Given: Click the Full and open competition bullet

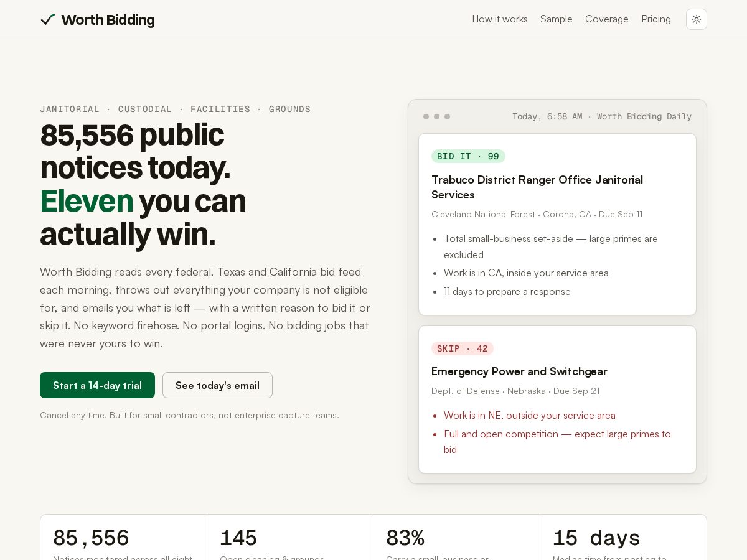Looking at the screenshot, I should coord(557,441).
